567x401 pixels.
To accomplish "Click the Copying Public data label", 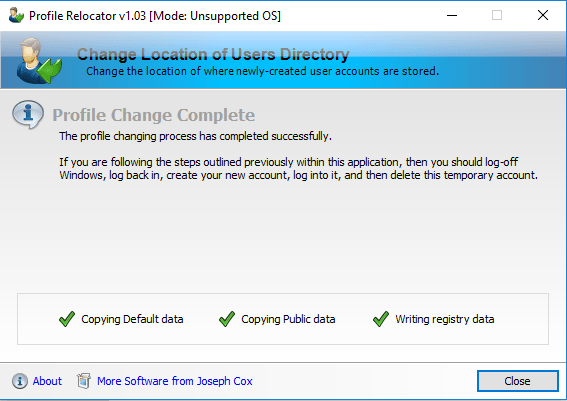I will [x=288, y=319].
